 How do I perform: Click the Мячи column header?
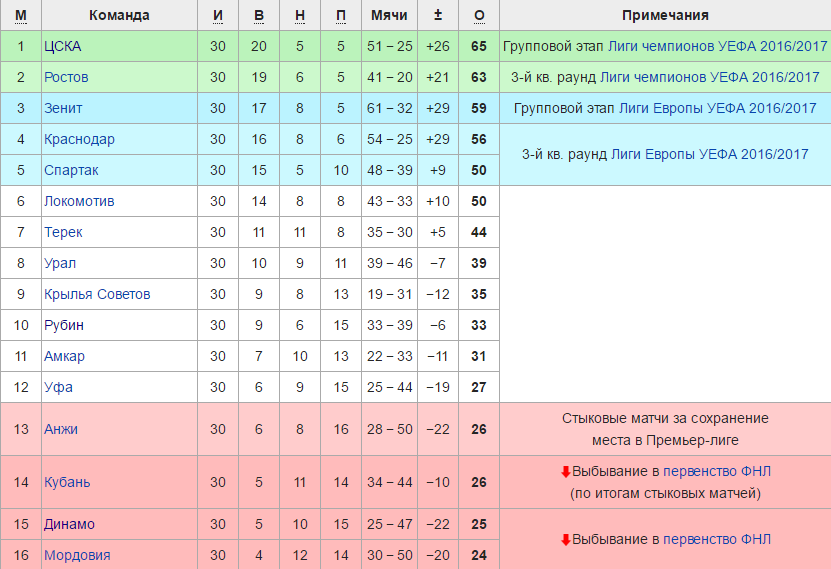pos(388,15)
